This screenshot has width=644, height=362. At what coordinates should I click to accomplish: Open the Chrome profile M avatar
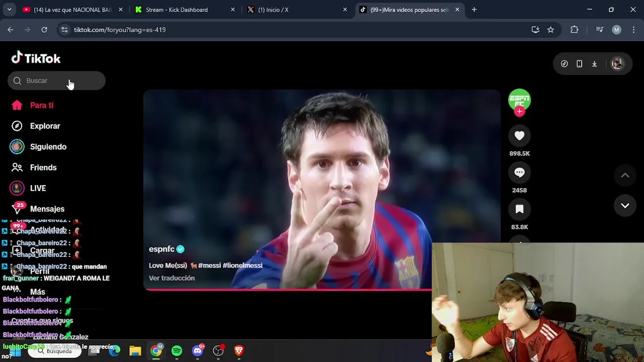(616, 30)
